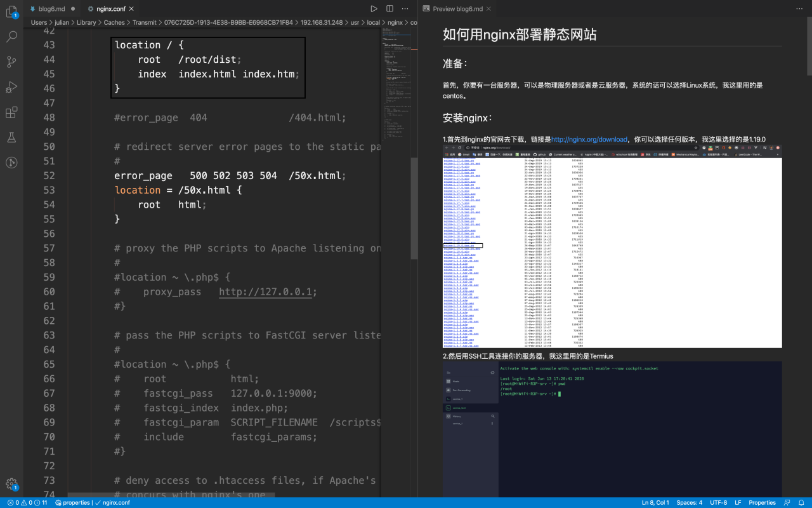The image size is (812, 508).
Task: Open notifications via the bell icon
Action: coord(802,502)
